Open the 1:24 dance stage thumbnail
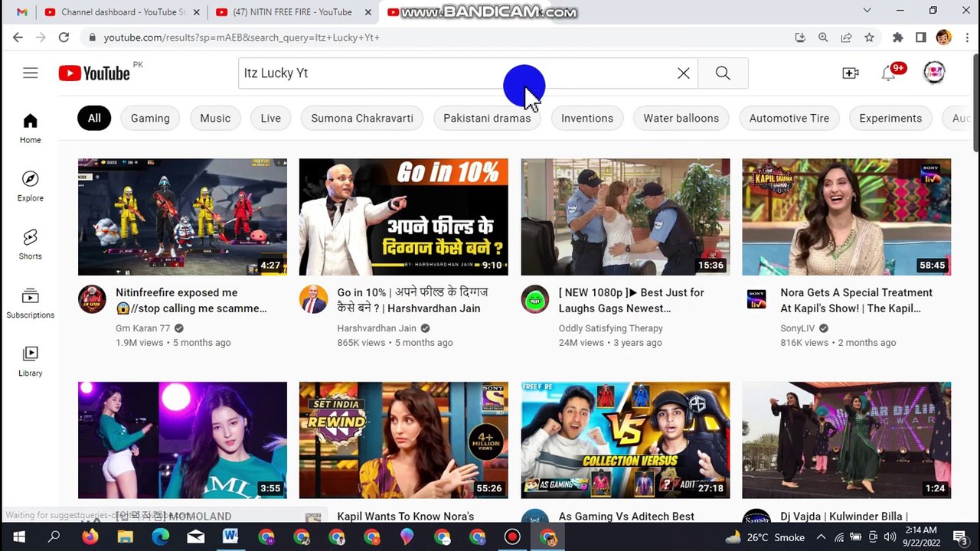The image size is (980, 551). 847,440
